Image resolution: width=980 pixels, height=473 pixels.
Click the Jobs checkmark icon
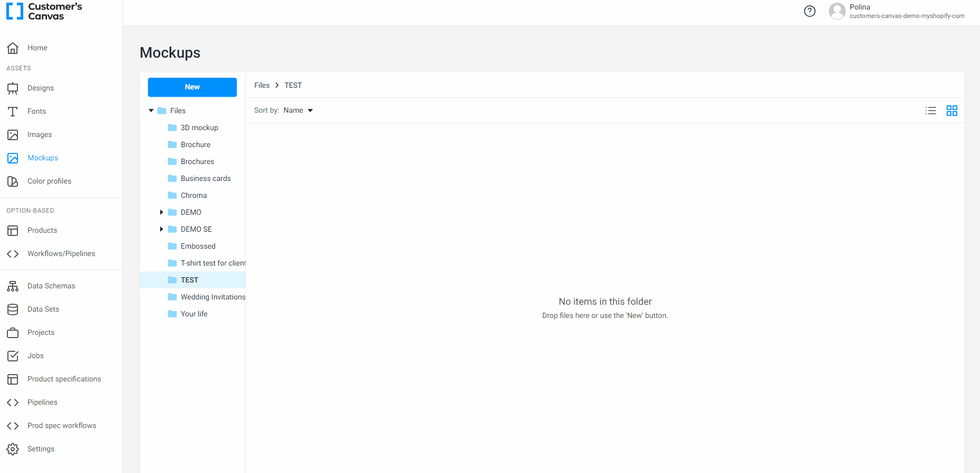(x=13, y=356)
